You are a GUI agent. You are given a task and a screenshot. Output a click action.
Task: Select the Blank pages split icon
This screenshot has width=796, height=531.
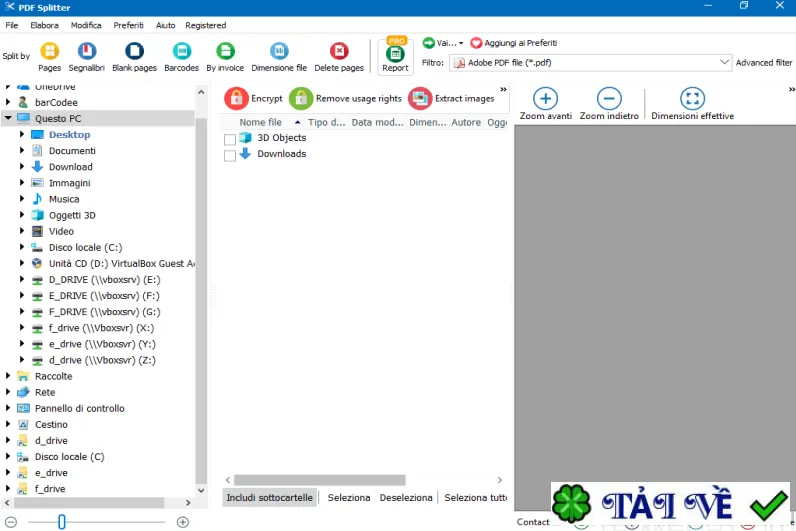click(135, 51)
